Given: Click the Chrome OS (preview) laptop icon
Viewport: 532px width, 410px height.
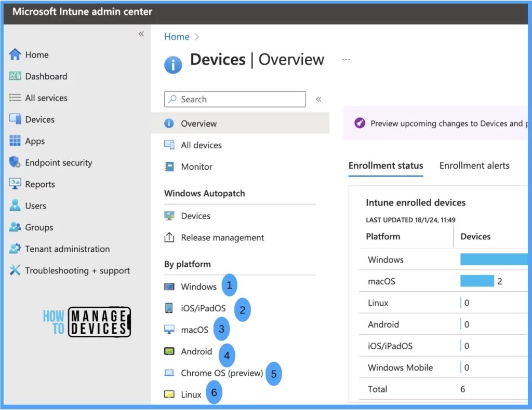Looking at the screenshot, I should (x=169, y=373).
